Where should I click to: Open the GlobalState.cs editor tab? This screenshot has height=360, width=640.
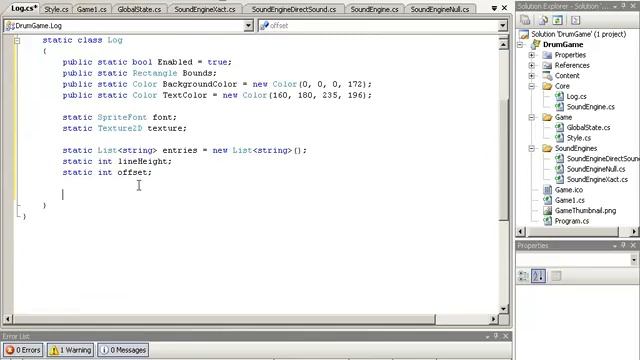click(139, 9)
